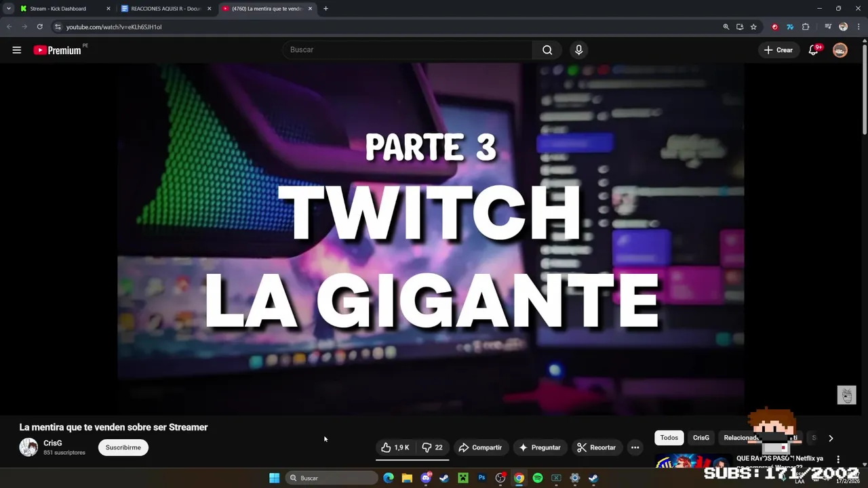Close the REACCIONES AQUISI R tab

[209, 9]
